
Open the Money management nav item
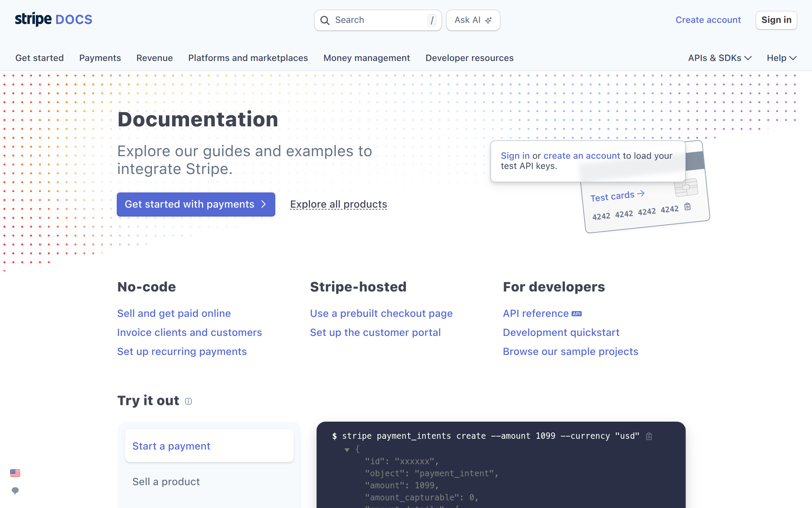(x=367, y=58)
